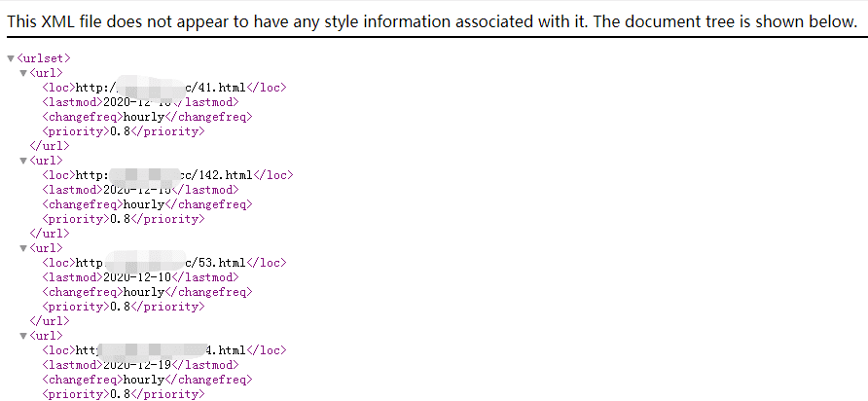This screenshot has height=401, width=868.
Task: Click the loc line ending in 142.html
Action: [x=167, y=175]
